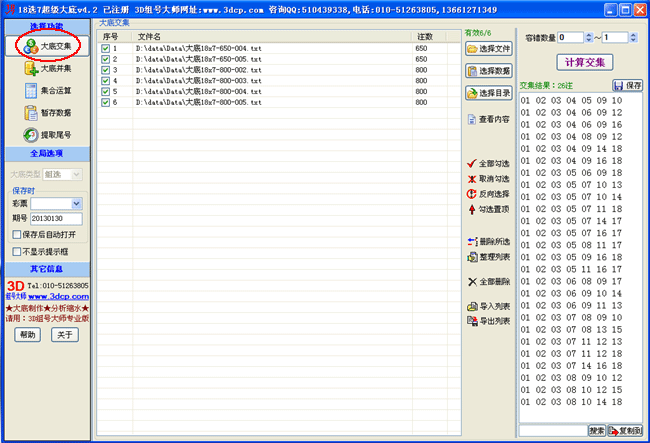The height and width of the screenshot is (443, 650).
Task: Open the 大底并集 function
Action: (47, 69)
